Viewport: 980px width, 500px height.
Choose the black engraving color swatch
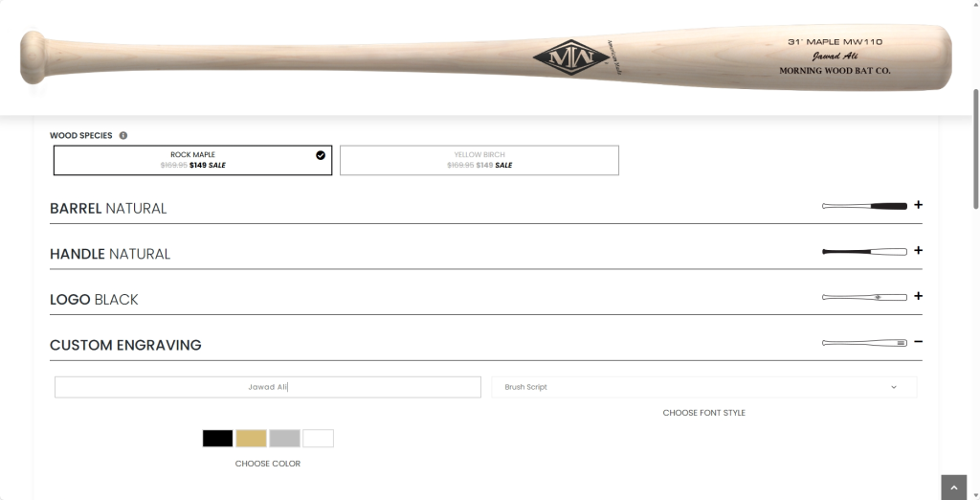pyautogui.click(x=217, y=438)
